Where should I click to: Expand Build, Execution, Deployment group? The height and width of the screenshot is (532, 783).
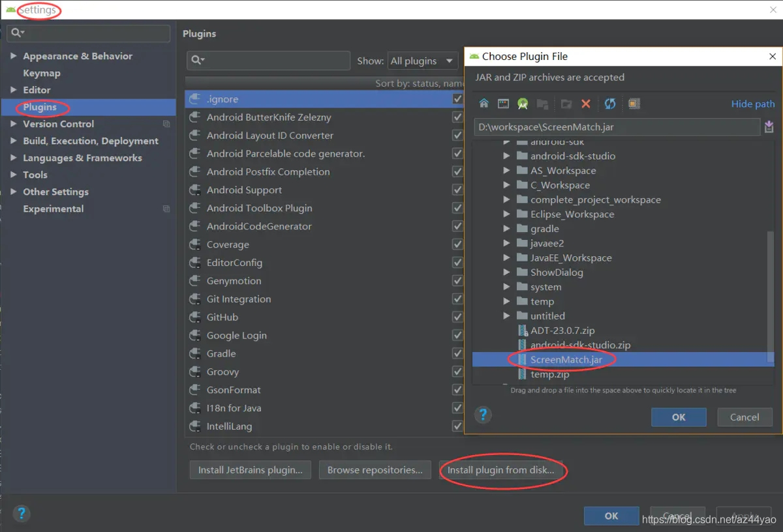[14, 141]
